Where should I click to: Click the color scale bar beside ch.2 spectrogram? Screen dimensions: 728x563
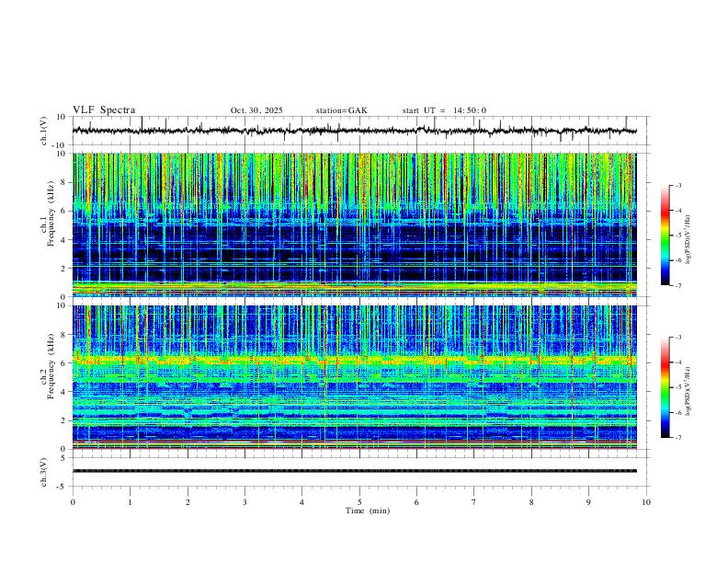click(x=665, y=387)
